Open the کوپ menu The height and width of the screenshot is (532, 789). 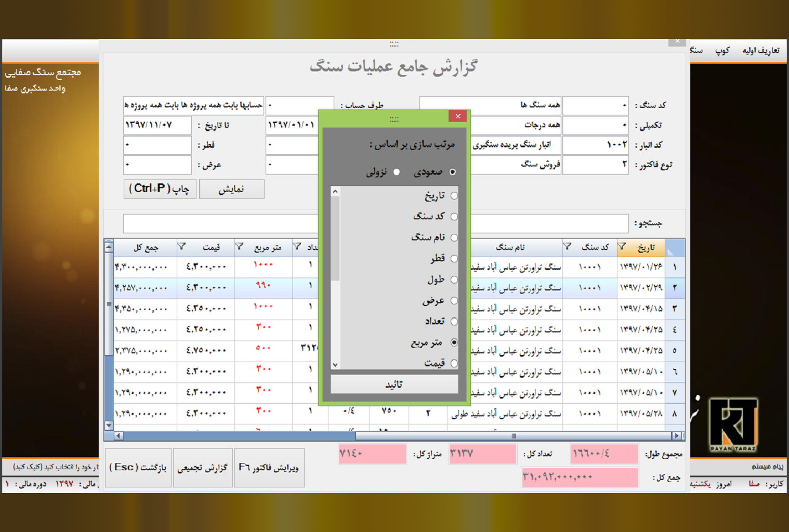(722, 50)
